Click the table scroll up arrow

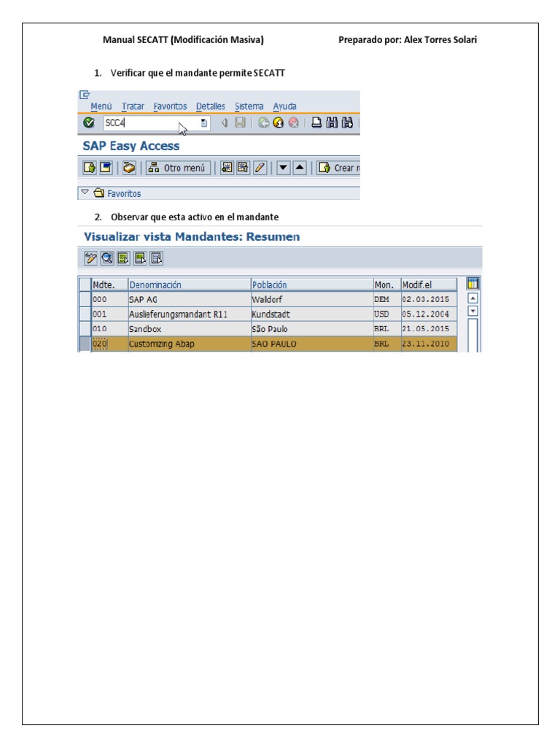click(x=472, y=298)
